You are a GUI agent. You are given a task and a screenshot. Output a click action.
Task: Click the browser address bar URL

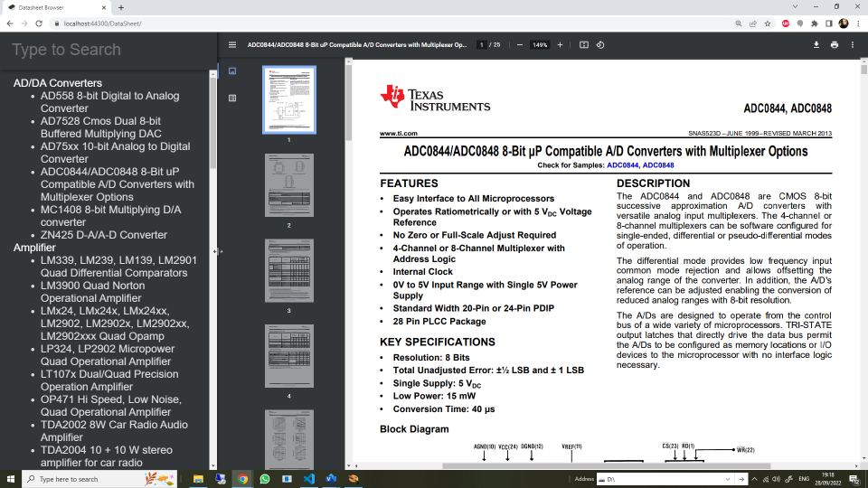click(x=102, y=23)
